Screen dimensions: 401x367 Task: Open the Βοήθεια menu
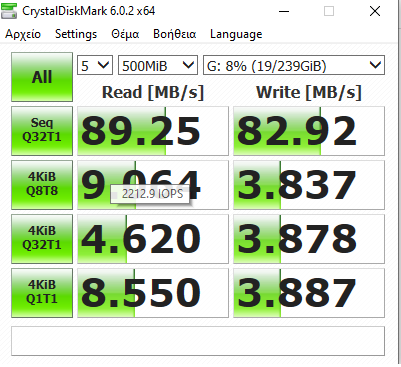[x=175, y=34]
